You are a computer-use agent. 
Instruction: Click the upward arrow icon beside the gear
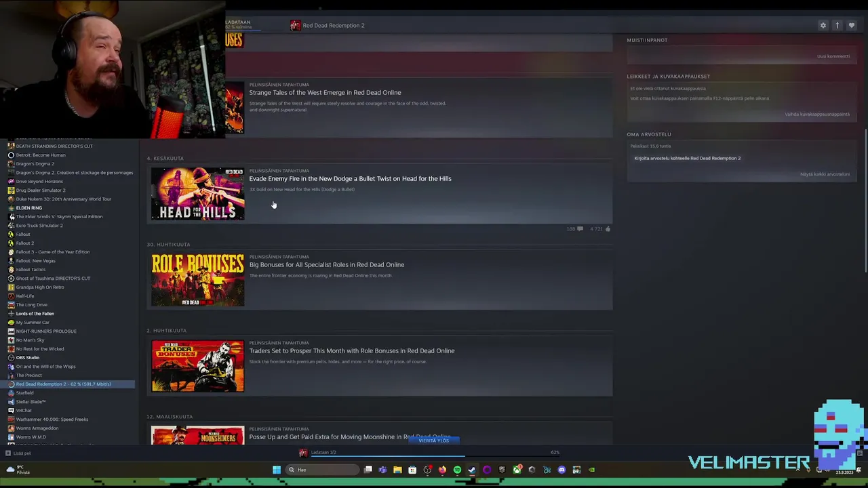click(x=837, y=25)
